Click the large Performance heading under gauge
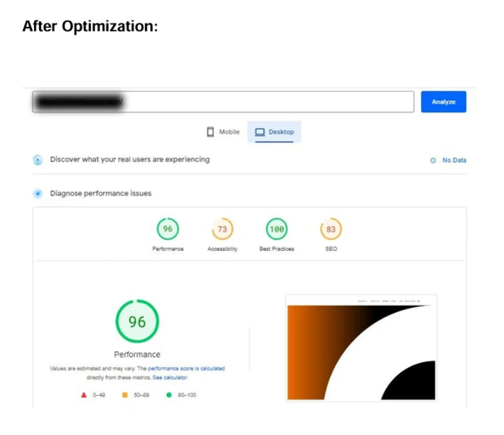The width and height of the screenshot is (504, 435). coord(137,354)
